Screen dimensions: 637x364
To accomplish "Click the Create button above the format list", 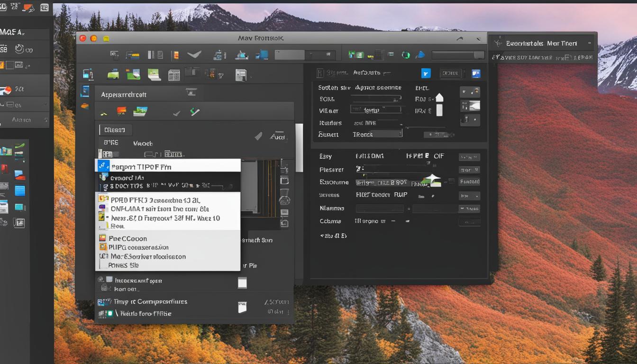I will pos(115,129).
